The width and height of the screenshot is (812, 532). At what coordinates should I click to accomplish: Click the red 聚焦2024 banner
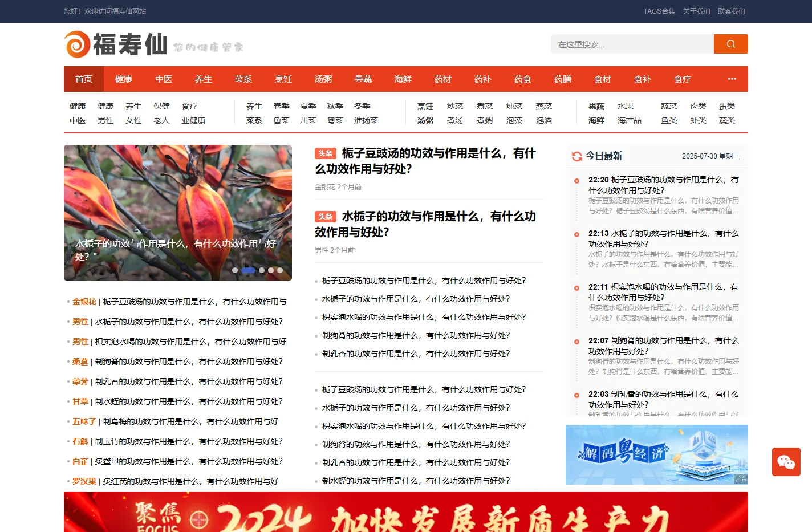[x=406, y=511]
